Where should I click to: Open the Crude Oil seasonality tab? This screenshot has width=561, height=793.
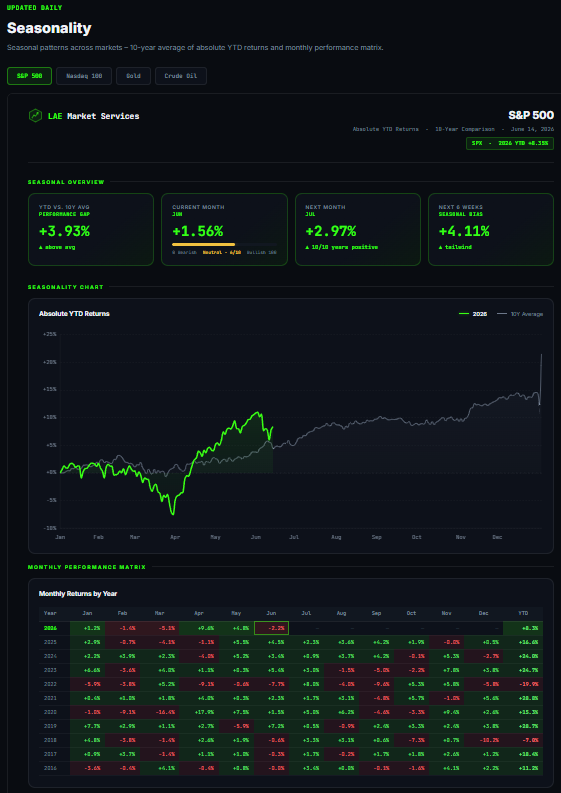click(x=181, y=76)
